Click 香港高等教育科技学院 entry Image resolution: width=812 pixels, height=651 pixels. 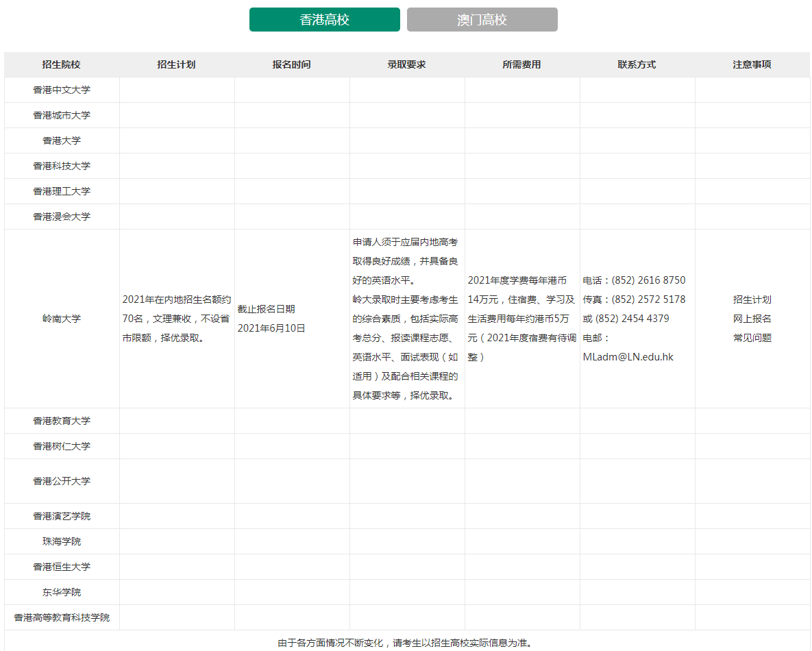(x=62, y=618)
